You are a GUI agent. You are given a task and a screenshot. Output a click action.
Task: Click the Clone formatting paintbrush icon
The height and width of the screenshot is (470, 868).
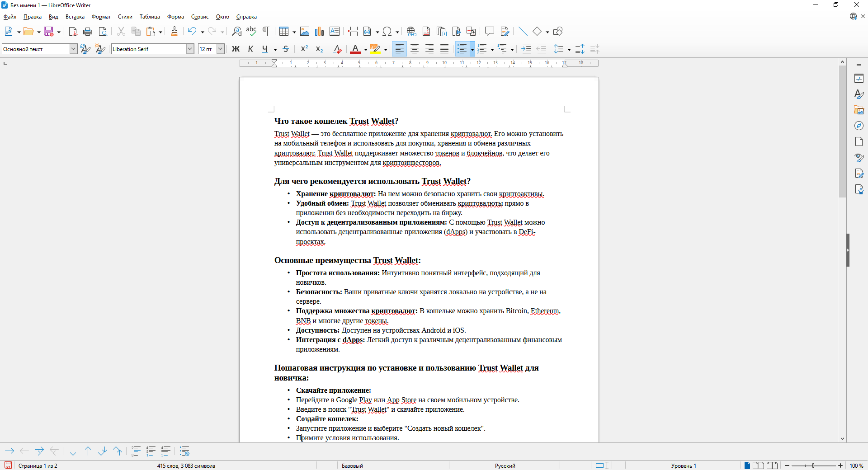click(x=174, y=31)
